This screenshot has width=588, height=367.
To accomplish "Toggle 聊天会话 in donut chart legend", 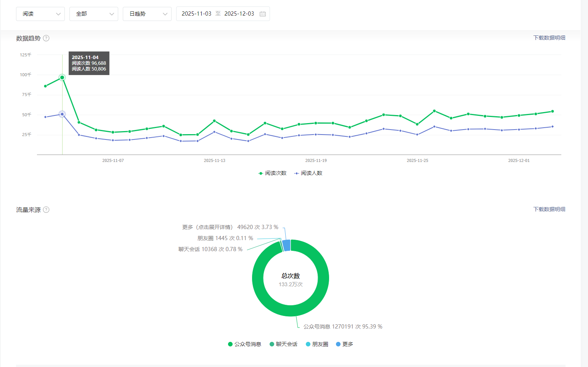I will [x=283, y=344].
